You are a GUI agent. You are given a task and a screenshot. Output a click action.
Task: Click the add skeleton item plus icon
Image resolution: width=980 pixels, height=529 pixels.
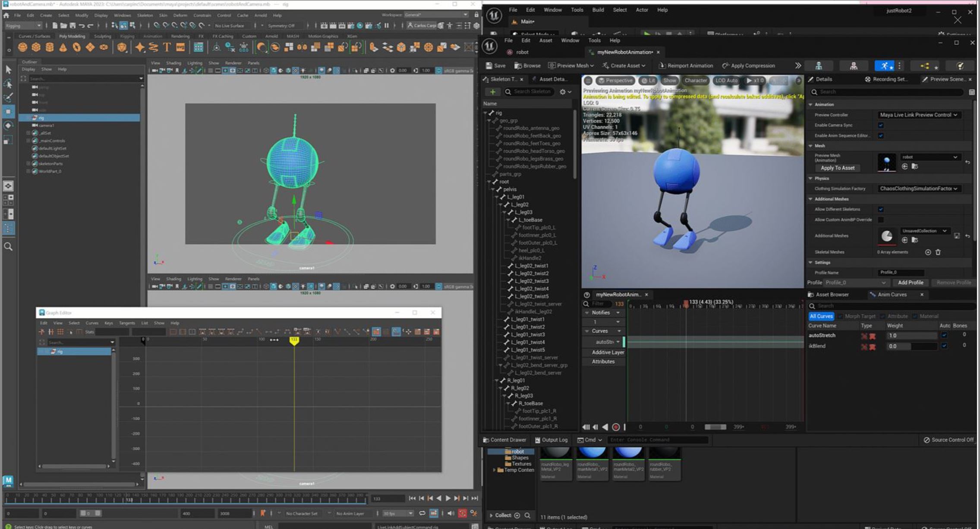492,92
